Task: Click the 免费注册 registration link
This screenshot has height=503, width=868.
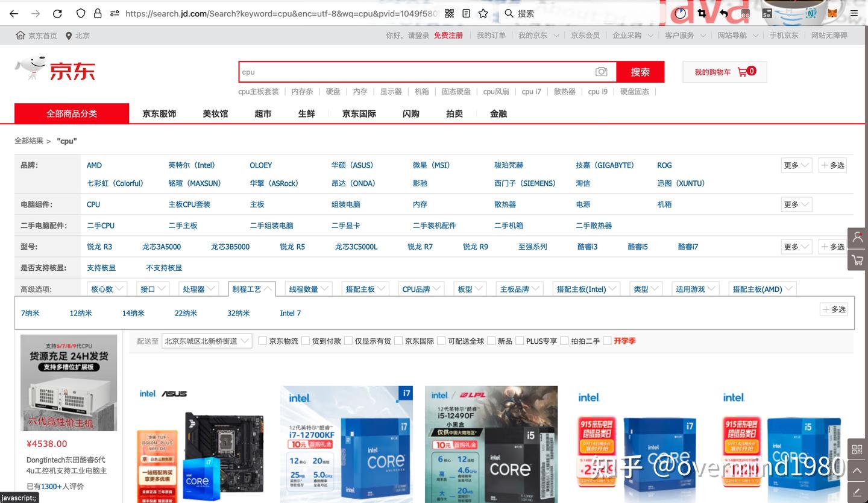Action: (x=449, y=35)
